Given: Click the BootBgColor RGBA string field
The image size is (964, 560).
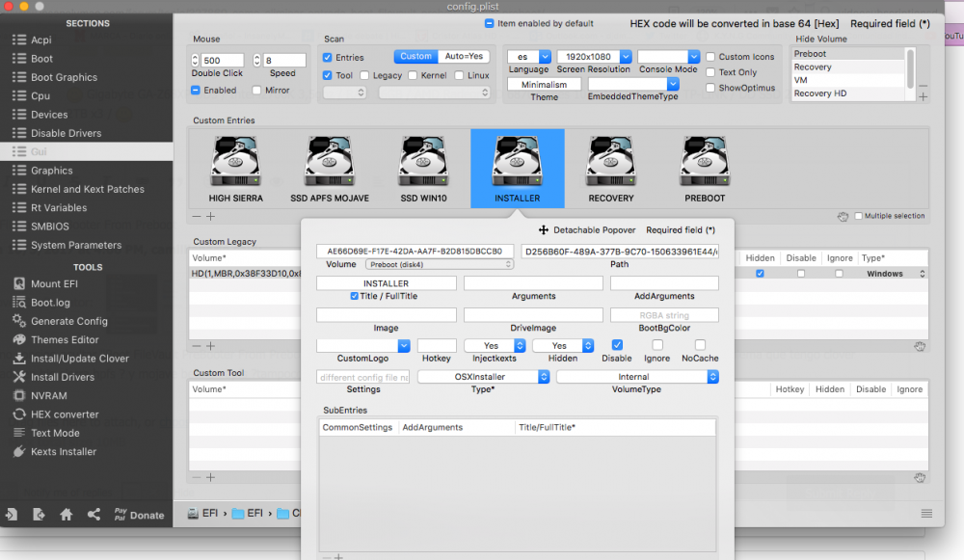Looking at the screenshot, I should click(664, 315).
